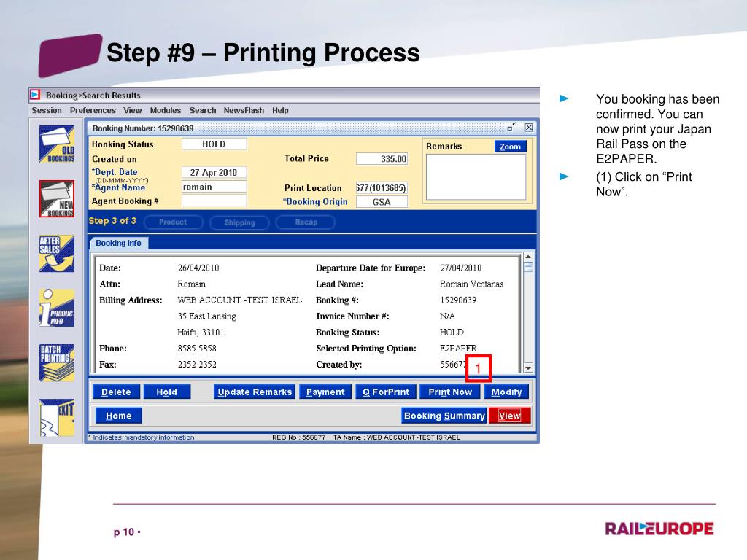Click the Booking Summary button
Viewport: 747px width, 560px height.
444,416
